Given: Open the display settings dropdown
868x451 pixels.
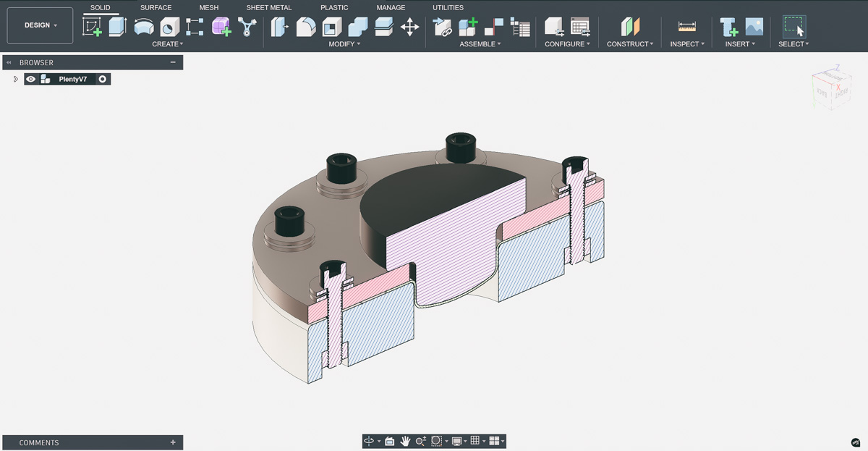Looking at the screenshot, I should (456, 441).
